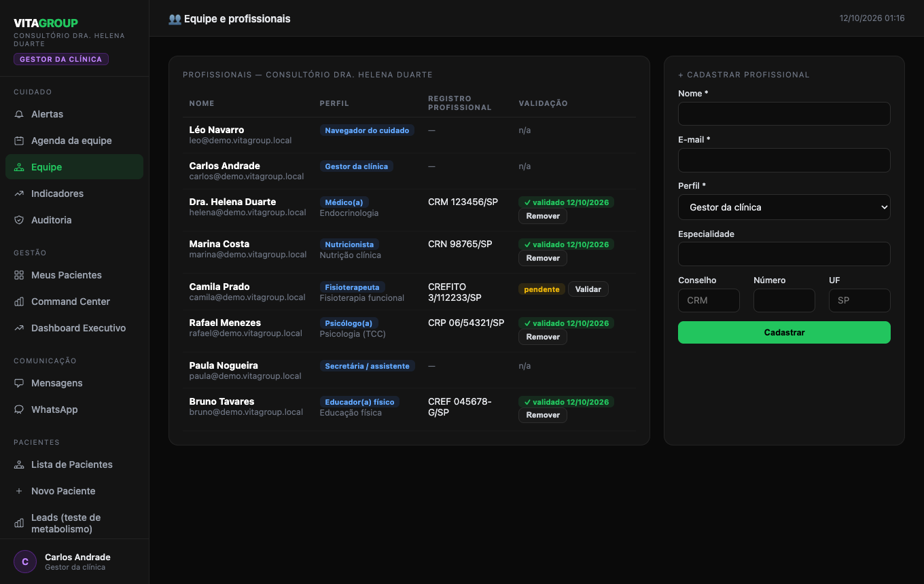The image size is (924, 584).
Task: Navigate to Command Center
Action: coord(74,302)
